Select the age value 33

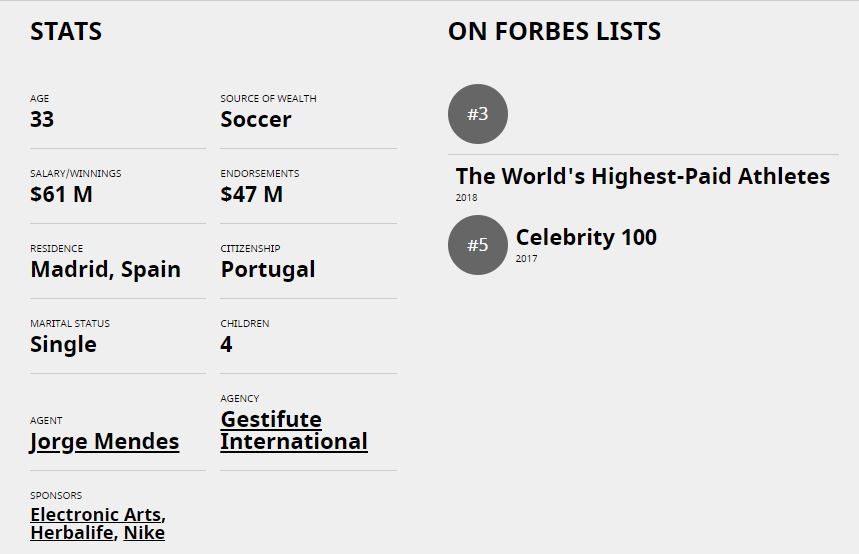pyautogui.click(x=42, y=119)
